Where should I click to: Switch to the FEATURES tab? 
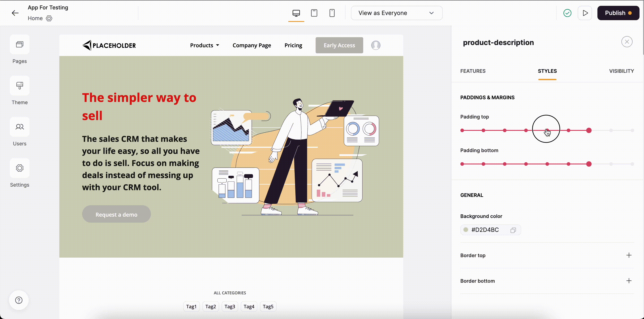click(x=473, y=71)
